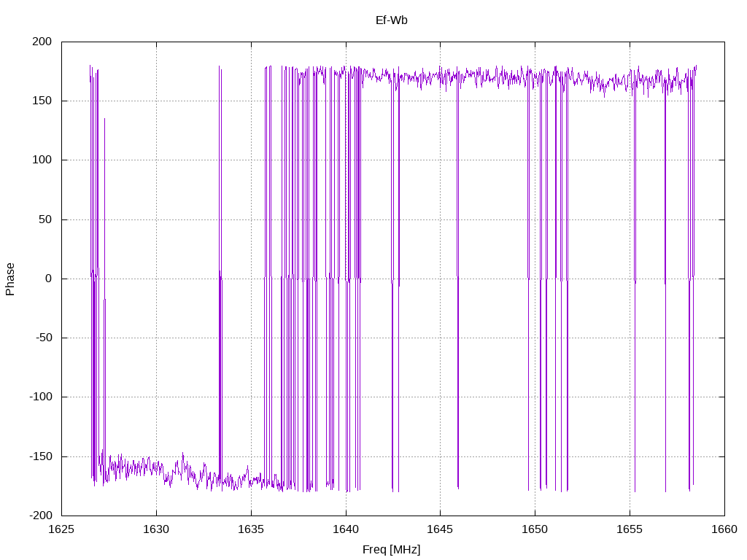Click the y-axis tick label 200
This screenshot has width=747, height=560.
click(x=42, y=42)
